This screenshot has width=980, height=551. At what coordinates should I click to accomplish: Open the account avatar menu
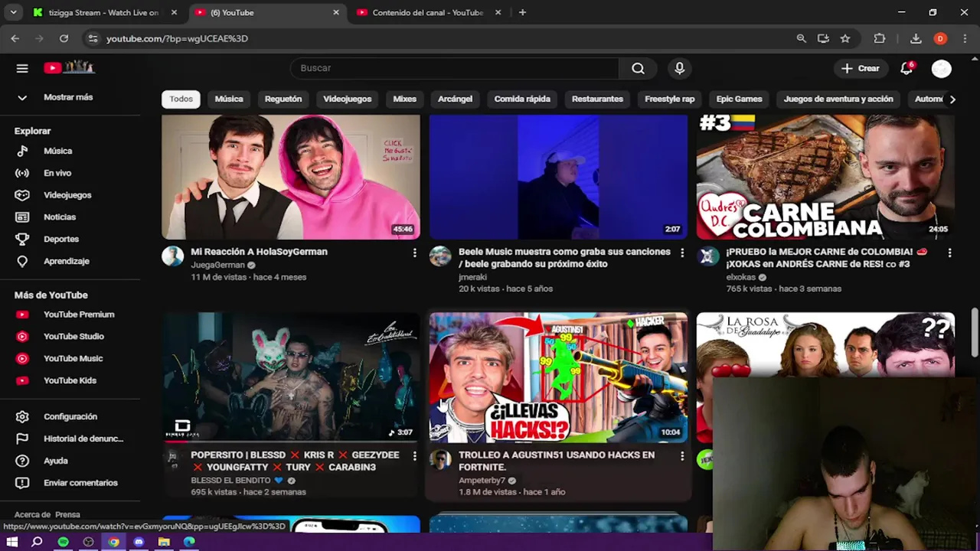941,68
